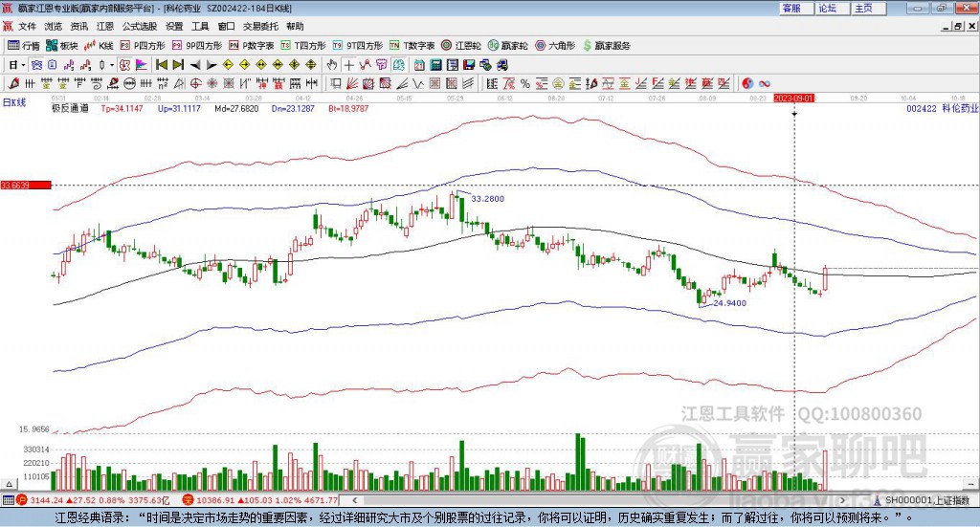Click the 2023-09-01 date marker
Viewport: 980px width, 527px height.
[x=793, y=99]
